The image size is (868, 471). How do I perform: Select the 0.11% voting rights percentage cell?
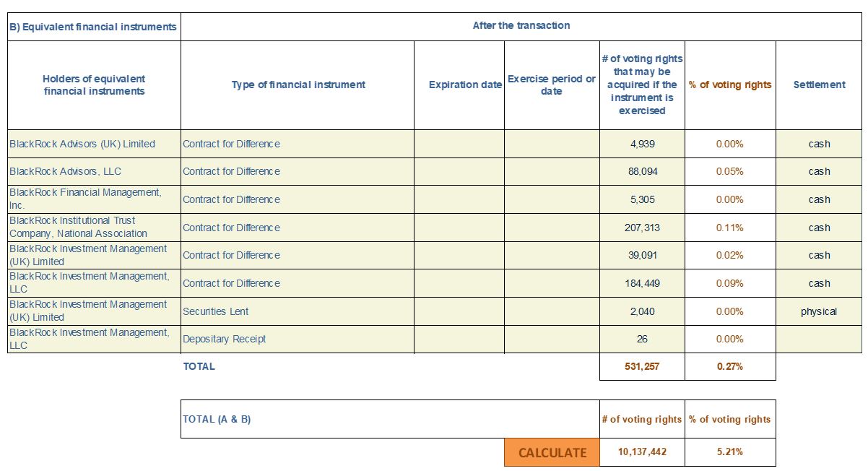730,228
